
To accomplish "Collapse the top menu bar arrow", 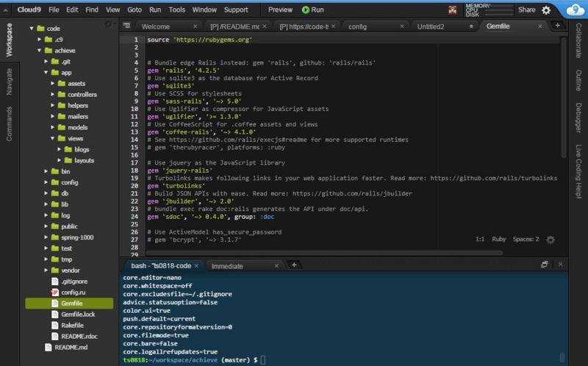I will [x=6, y=10].
